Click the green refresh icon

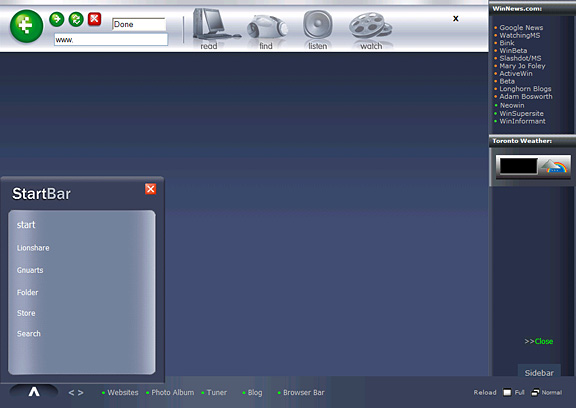[x=76, y=19]
